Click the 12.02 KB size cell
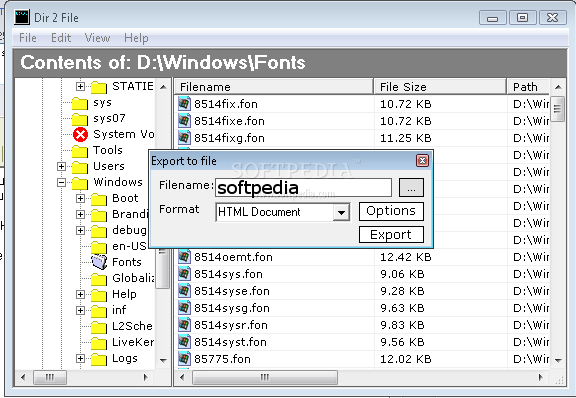576x398 pixels. pyautogui.click(x=406, y=359)
